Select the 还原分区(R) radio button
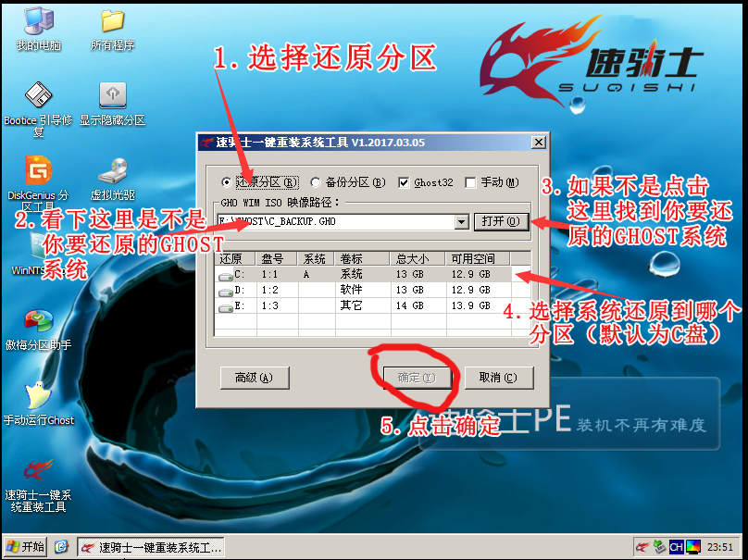The width and height of the screenshot is (748, 560). coord(227,182)
